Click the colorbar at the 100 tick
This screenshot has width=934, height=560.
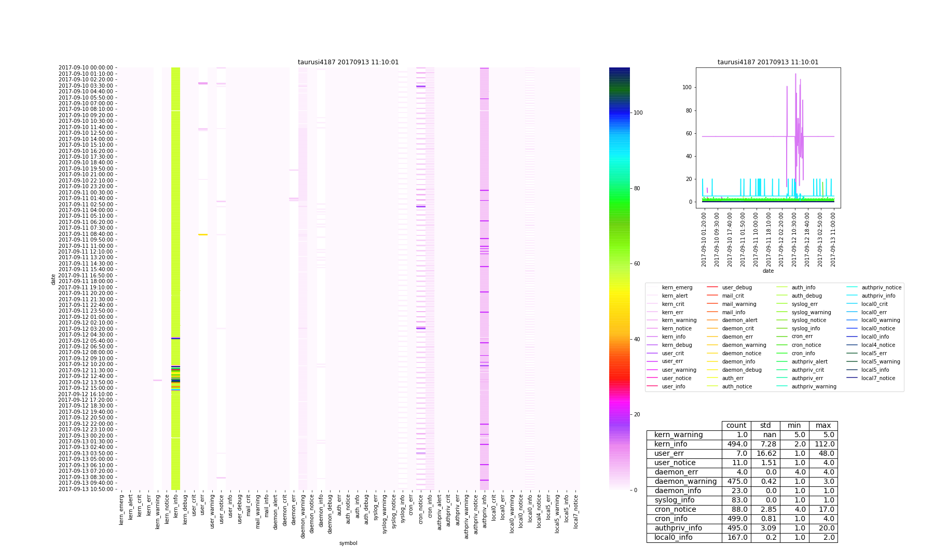[619, 113]
